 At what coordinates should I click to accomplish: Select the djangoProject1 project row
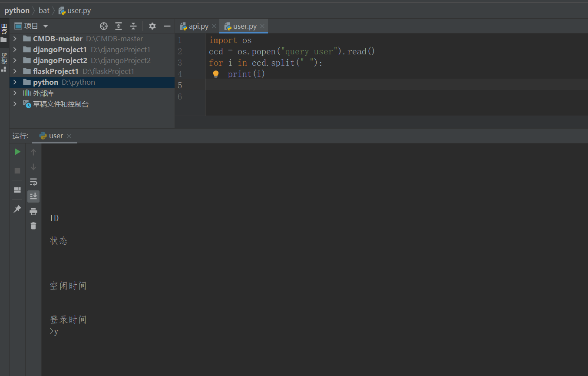click(92, 50)
